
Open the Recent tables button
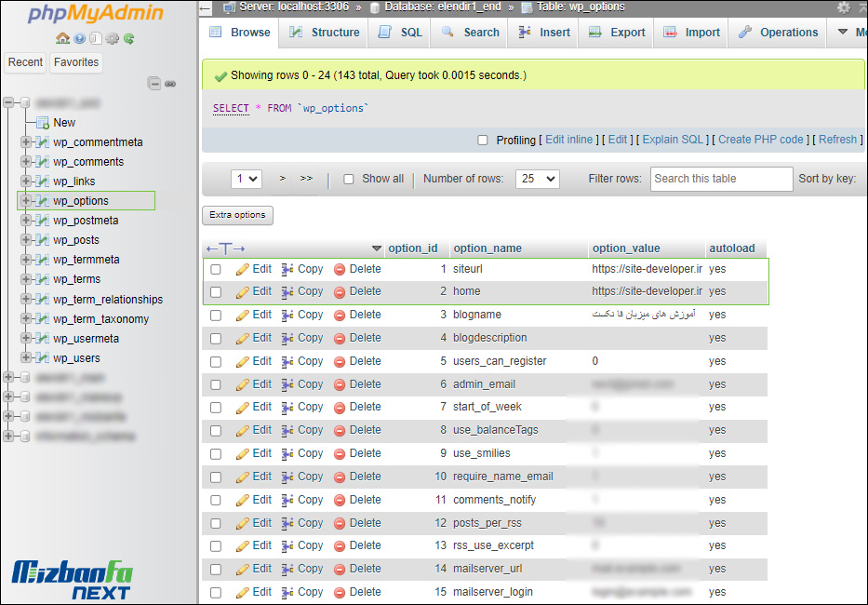(25, 62)
